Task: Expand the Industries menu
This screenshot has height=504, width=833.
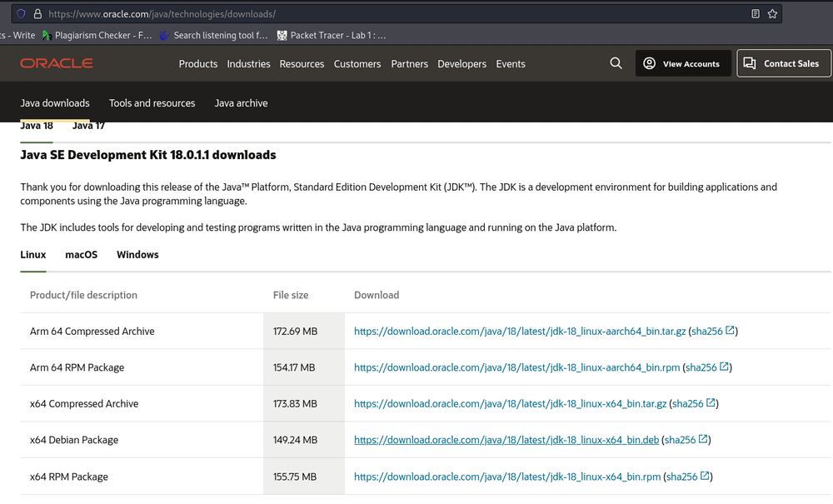Action: tap(248, 64)
